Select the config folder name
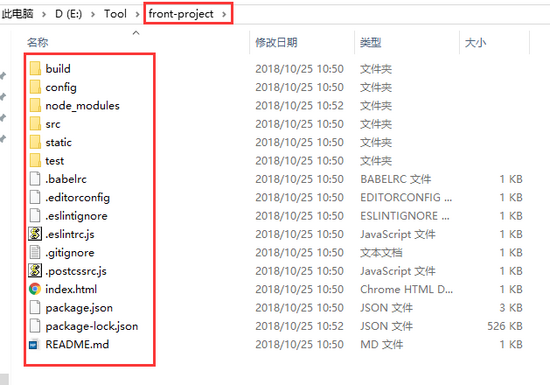The height and width of the screenshot is (385, 550). (61, 87)
